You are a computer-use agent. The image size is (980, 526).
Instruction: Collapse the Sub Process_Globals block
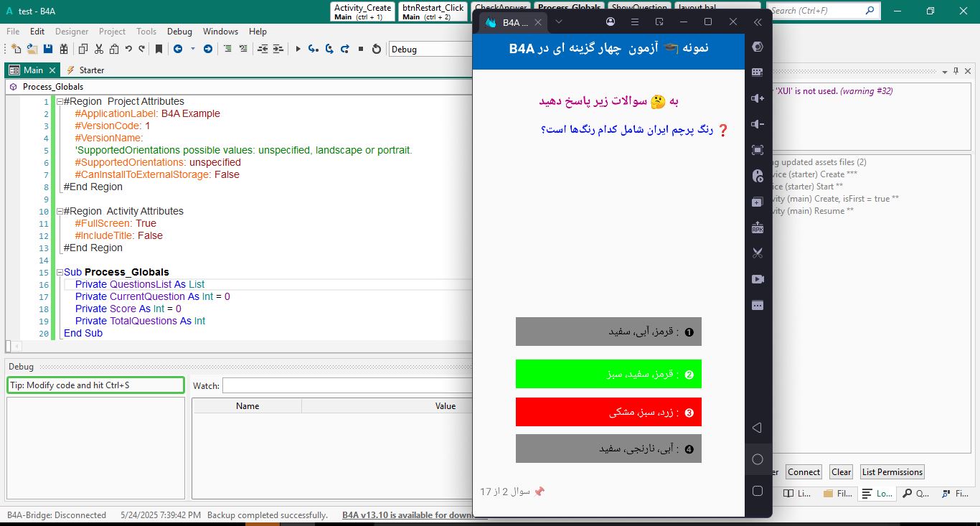pyautogui.click(x=60, y=272)
